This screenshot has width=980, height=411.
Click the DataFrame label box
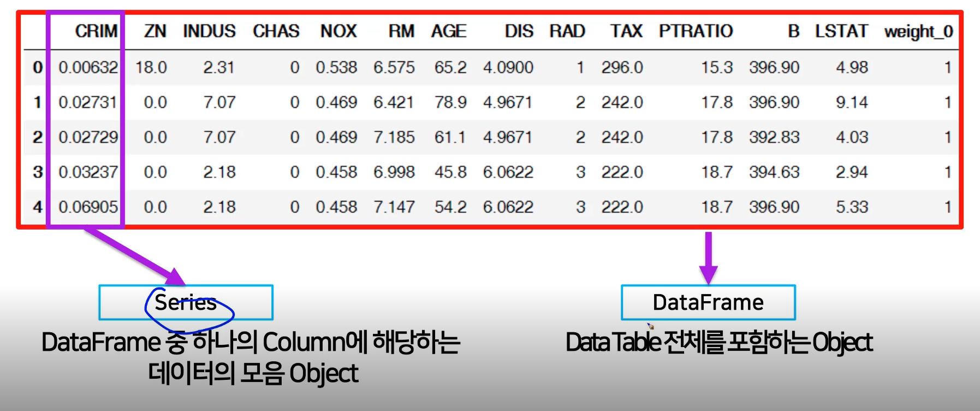click(x=708, y=302)
